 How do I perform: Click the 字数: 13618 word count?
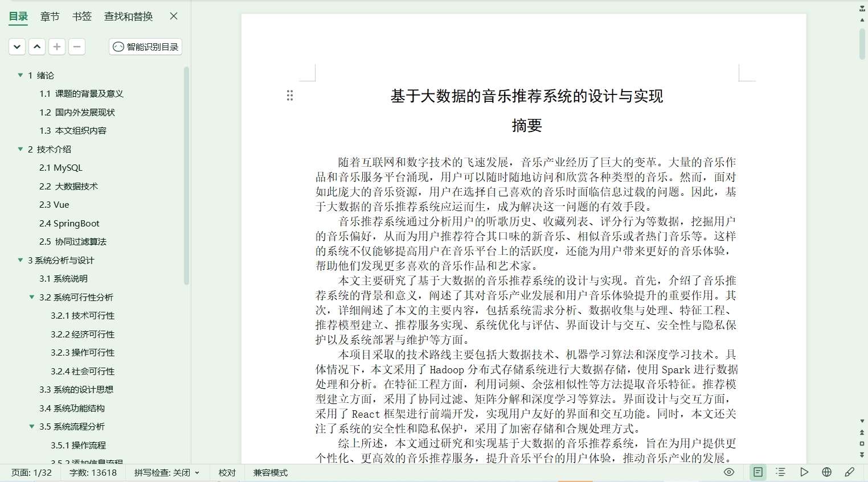(93, 473)
